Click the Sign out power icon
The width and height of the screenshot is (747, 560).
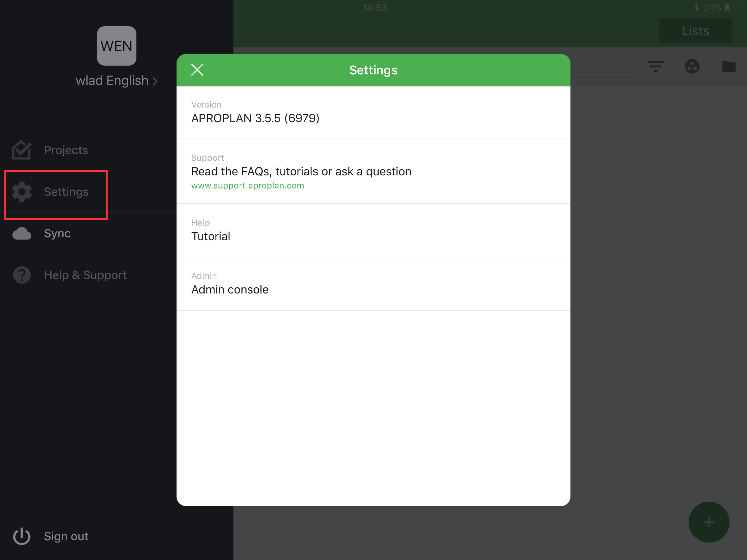tap(22, 536)
